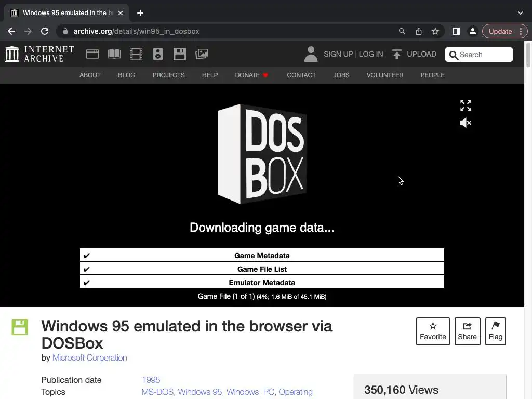The height and width of the screenshot is (399, 532).
Task: Open the browser side panel
Action: (456, 31)
